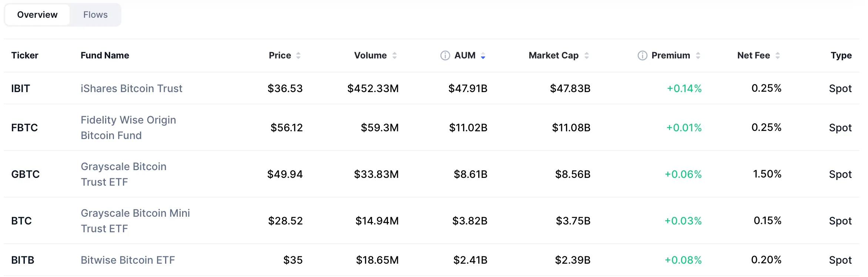Click the Type column header
Screen dimensions: 868x277
pyautogui.click(x=841, y=55)
